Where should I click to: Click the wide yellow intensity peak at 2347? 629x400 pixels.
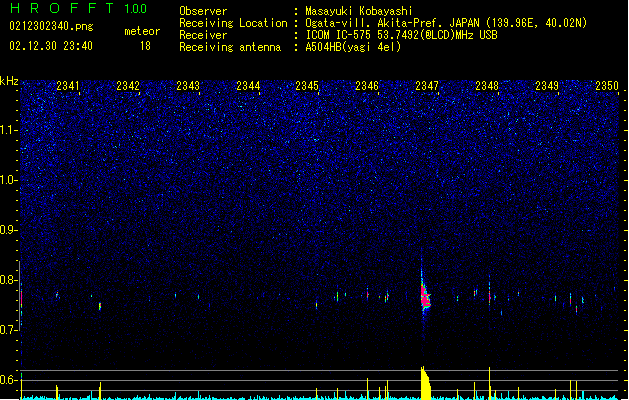tap(425, 383)
